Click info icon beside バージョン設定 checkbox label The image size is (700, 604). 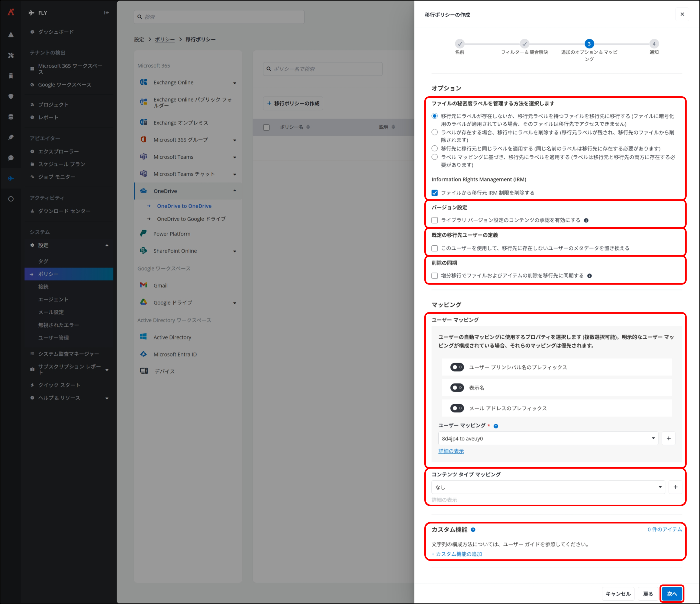point(586,220)
